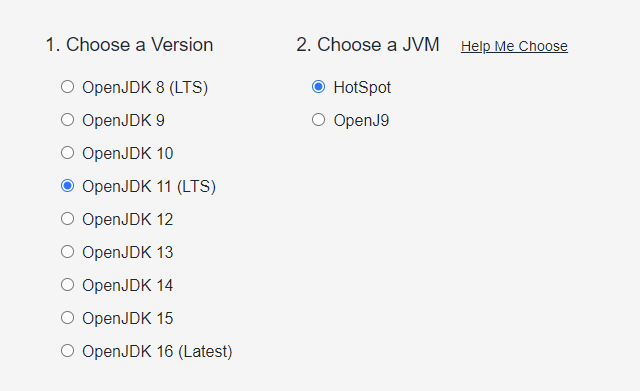Click the 'OpenJDK 11 (LTS)' label text
Viewport: 640px width, 391px height.
(x=149, y=187)
